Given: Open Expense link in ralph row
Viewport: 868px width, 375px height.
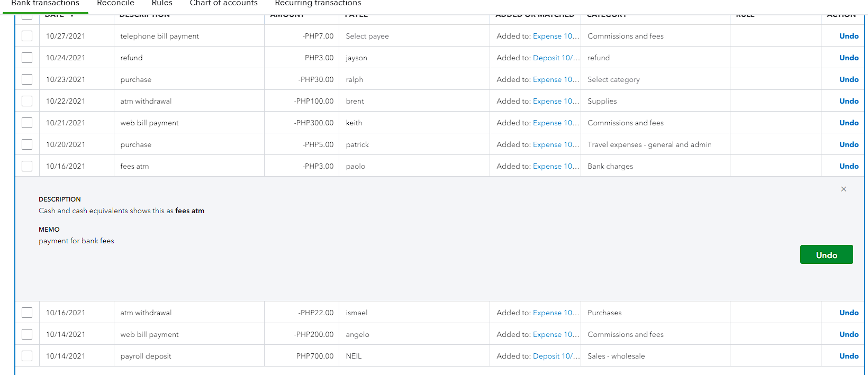Looking at the screenshot, I should point(556,79).
